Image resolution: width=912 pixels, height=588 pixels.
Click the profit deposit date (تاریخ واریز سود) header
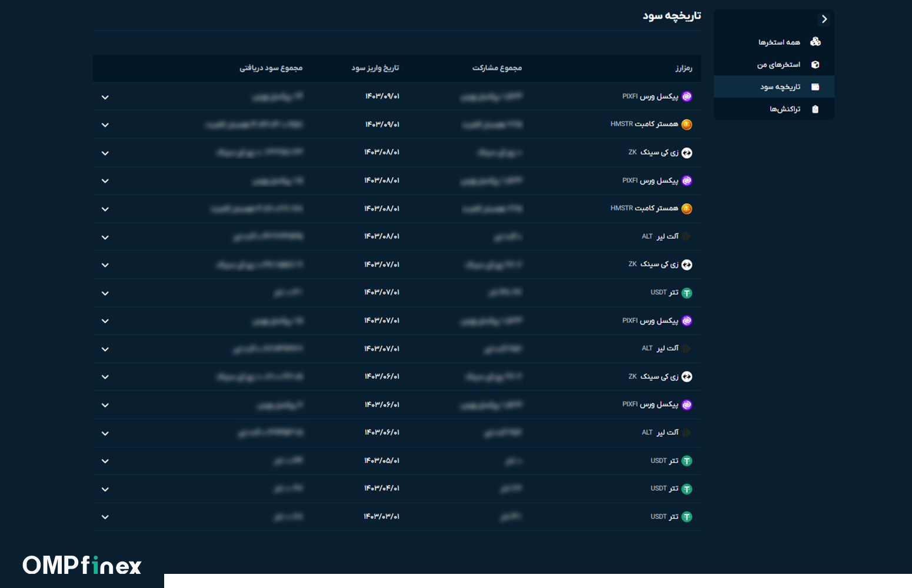coord(375,68)
